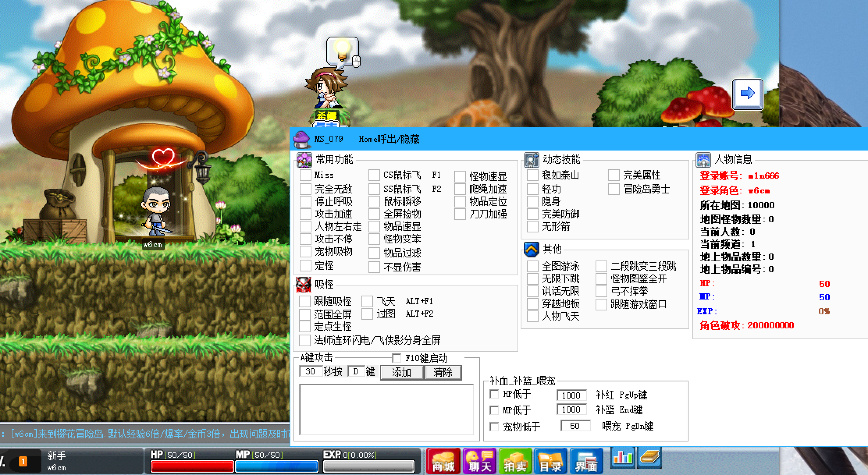
Task: Enable 宠物低于 feed checkbox
Action: tap(494, 427)
